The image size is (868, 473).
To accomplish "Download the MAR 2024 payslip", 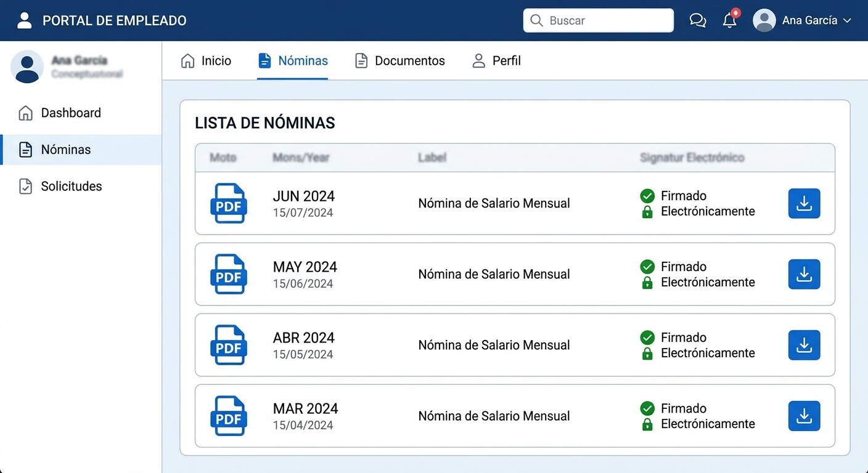I will (x=804, y=416).
